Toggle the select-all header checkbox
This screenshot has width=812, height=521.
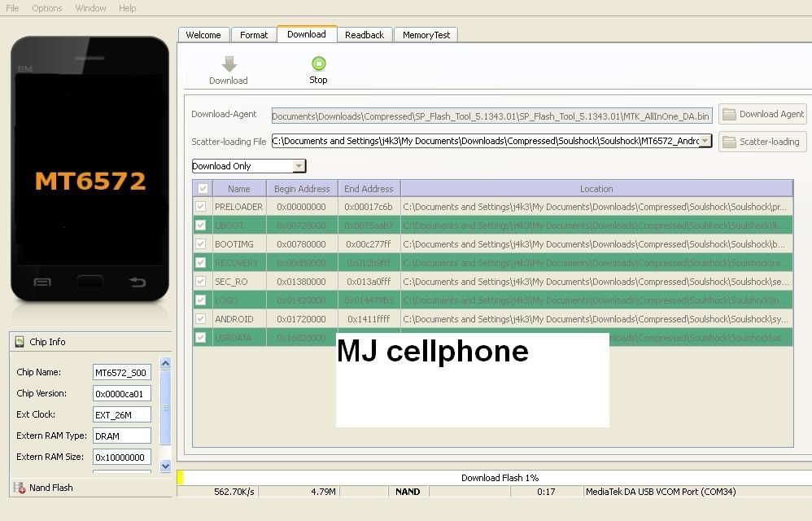click(203, 189)
